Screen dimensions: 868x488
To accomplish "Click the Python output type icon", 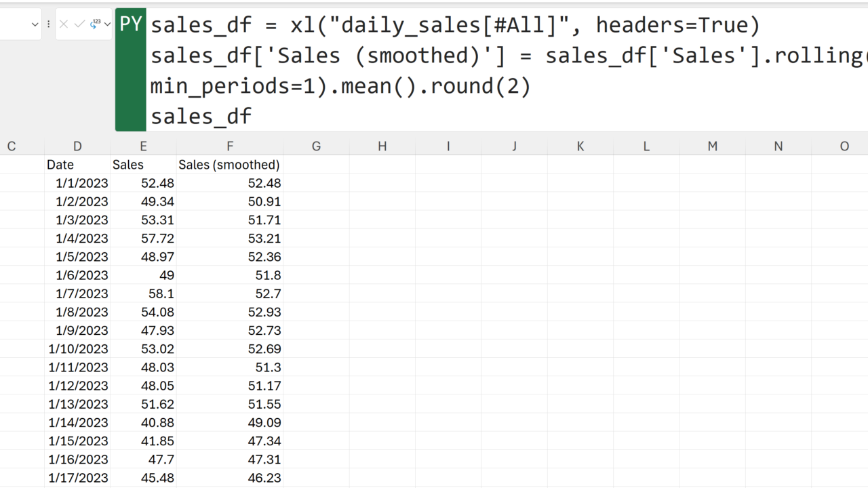I will click(95, 24).
